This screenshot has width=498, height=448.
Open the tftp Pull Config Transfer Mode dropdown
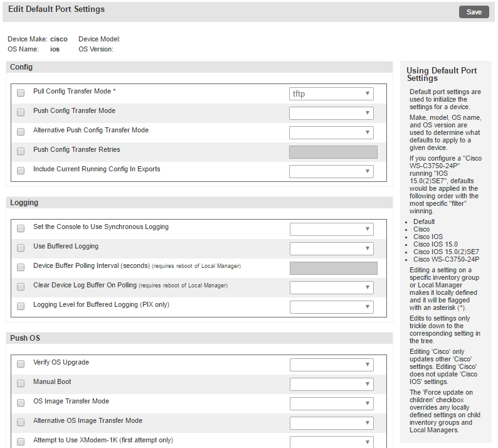[331, 93]
